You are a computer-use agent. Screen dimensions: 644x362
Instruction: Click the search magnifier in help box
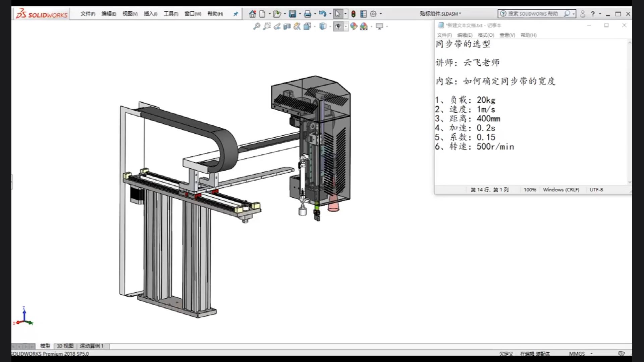click(567, 14)
